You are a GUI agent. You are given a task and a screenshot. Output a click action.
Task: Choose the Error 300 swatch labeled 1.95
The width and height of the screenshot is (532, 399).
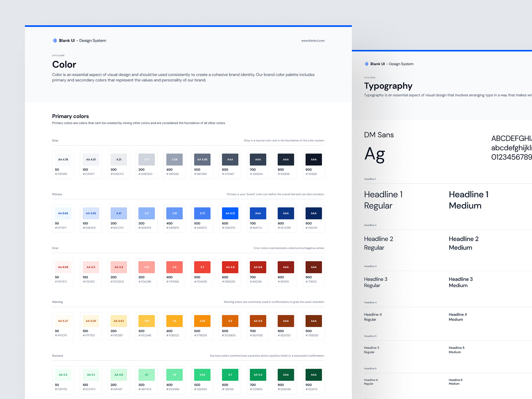point(147,267)
